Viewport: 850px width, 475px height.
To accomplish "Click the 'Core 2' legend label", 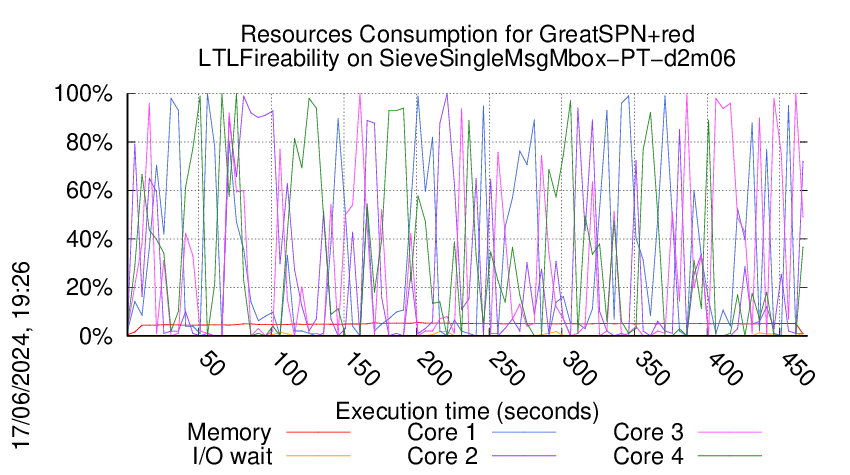I will point(442,456).
